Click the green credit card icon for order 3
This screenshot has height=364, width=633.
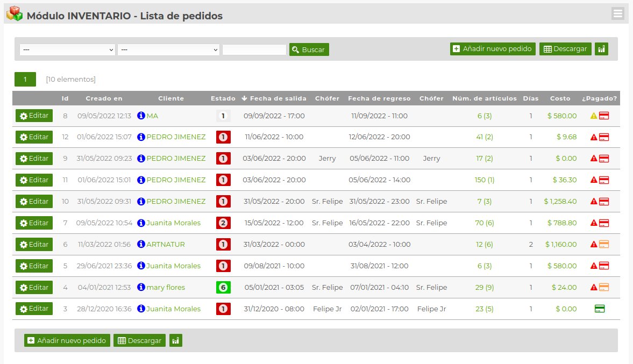pos(599,309)
